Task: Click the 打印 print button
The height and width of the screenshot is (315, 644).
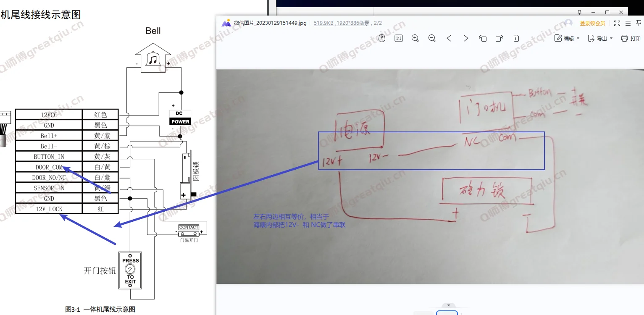Action: pos(631,38)
